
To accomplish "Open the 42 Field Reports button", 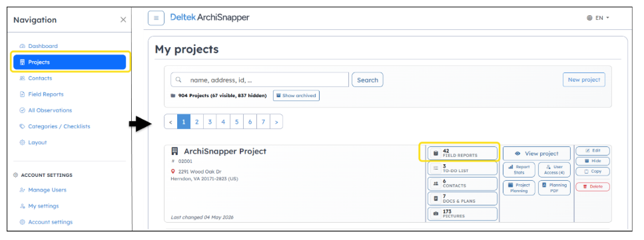I will pyautogui.click(x=462, y=153).
